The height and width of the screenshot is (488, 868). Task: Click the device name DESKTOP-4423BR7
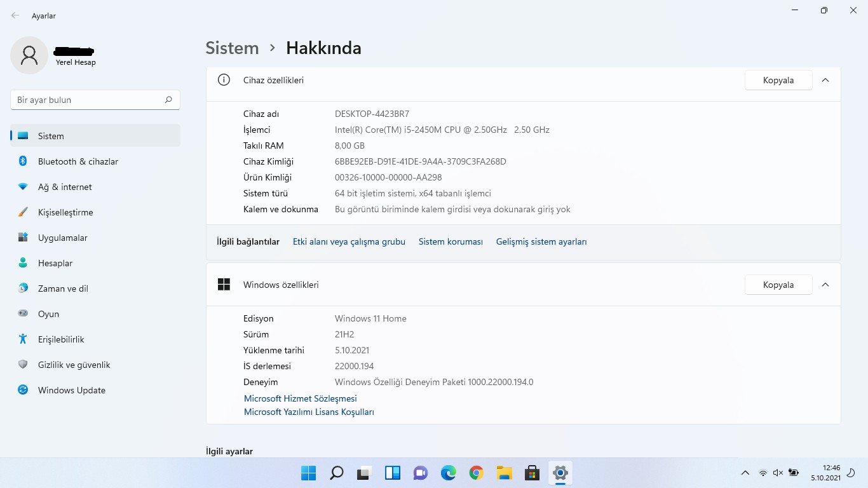372,114
